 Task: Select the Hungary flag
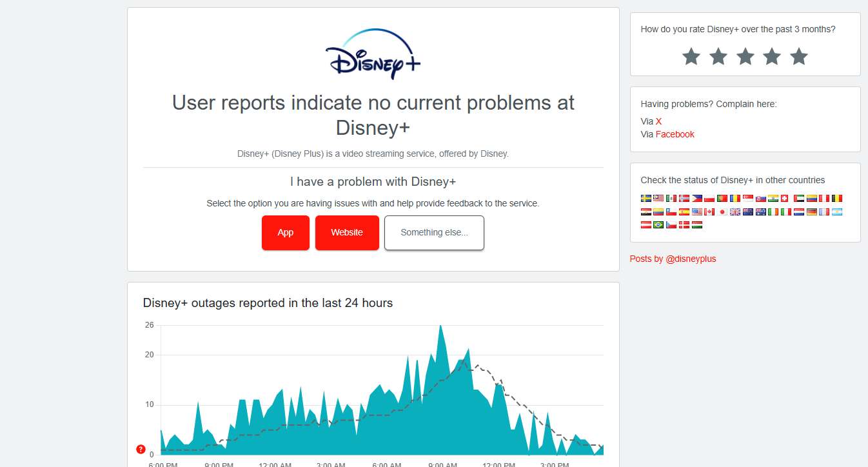point(697,224)
